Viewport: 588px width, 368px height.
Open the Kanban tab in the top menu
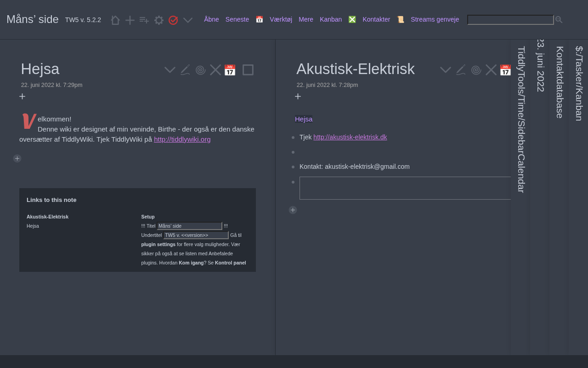(x=331, y=19)
